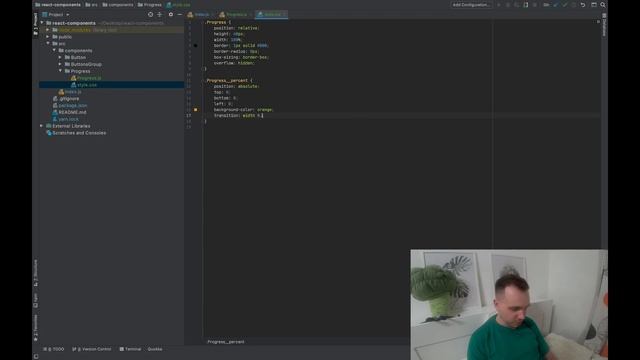Viewport: 640px width, 360px height.
Task: Click the window layout icon next to search
Action: coord(594,5)
